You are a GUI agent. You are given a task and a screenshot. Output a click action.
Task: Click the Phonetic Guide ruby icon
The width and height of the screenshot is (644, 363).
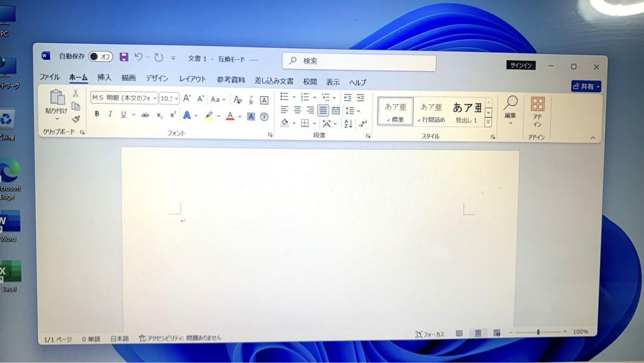(x=251, y=100)
